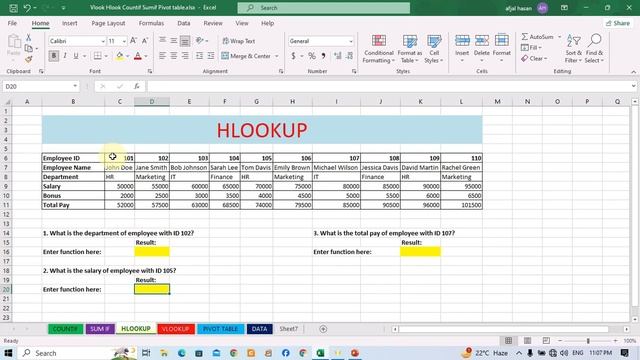
Task: Click the Save icon in title bar
Action: pos(13,8)
